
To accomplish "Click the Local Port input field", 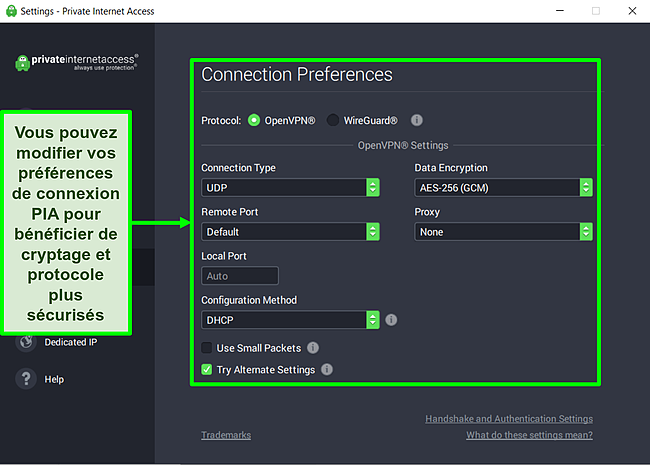I will pos(240,276).
